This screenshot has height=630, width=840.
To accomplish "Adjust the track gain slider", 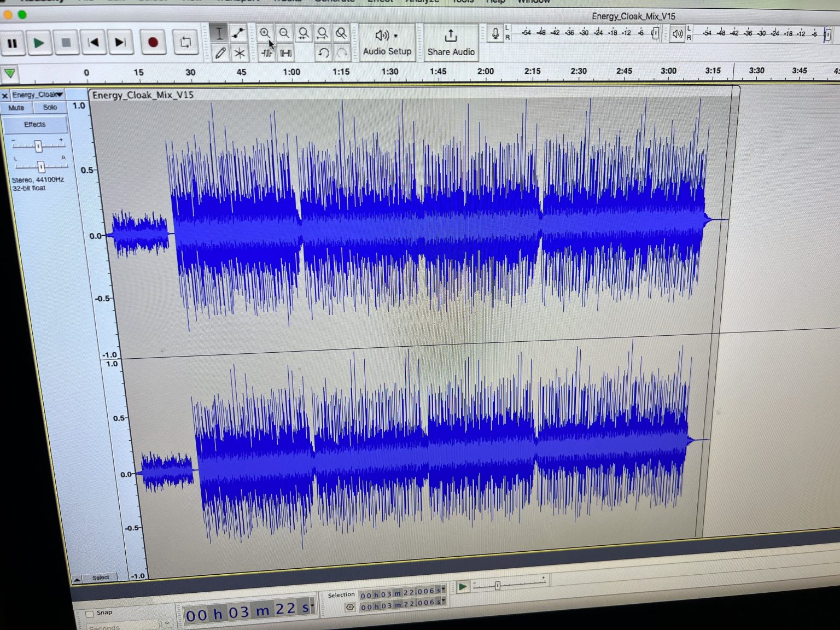I will (38, 145).
